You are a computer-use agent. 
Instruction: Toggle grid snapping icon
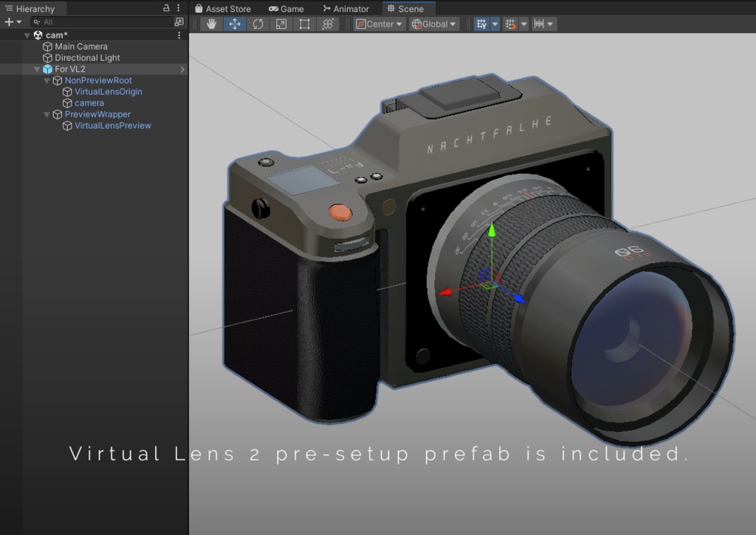click(x=510, y=24)
